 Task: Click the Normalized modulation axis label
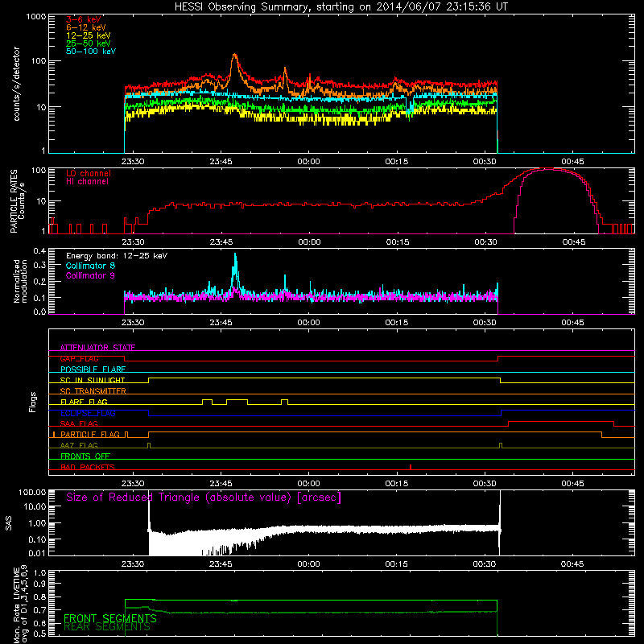[20, 281]
